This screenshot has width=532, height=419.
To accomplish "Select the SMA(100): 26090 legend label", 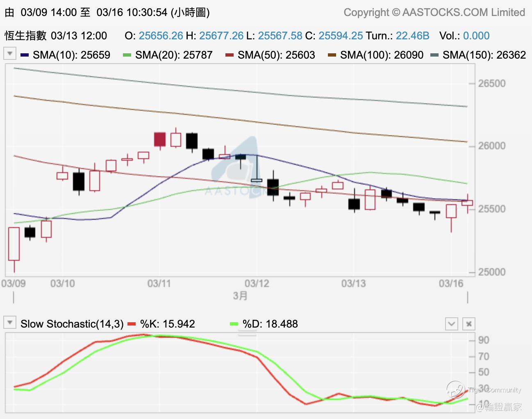I will point(382,55).
